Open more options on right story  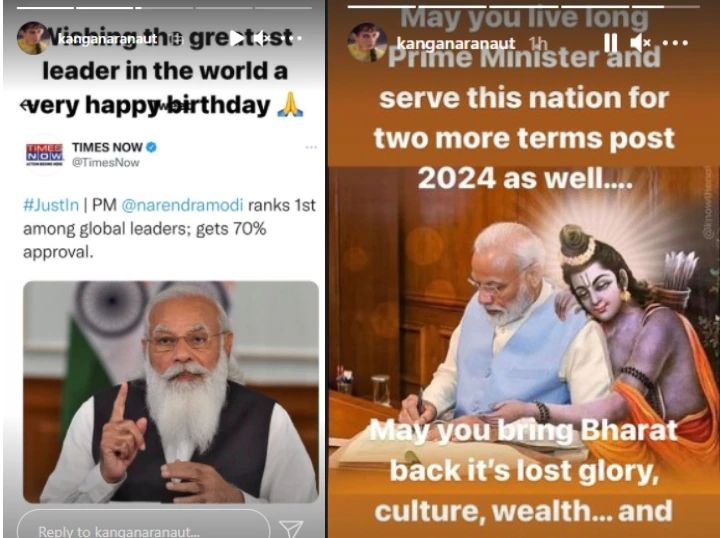click(x=675, y=43)
